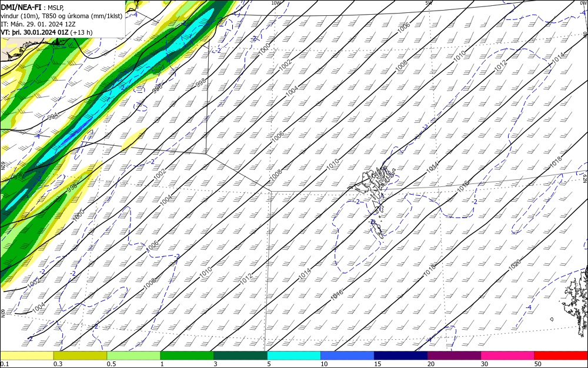Click the "0.1" legend value
Screen dimensions: 588x368
coord(5,364)
